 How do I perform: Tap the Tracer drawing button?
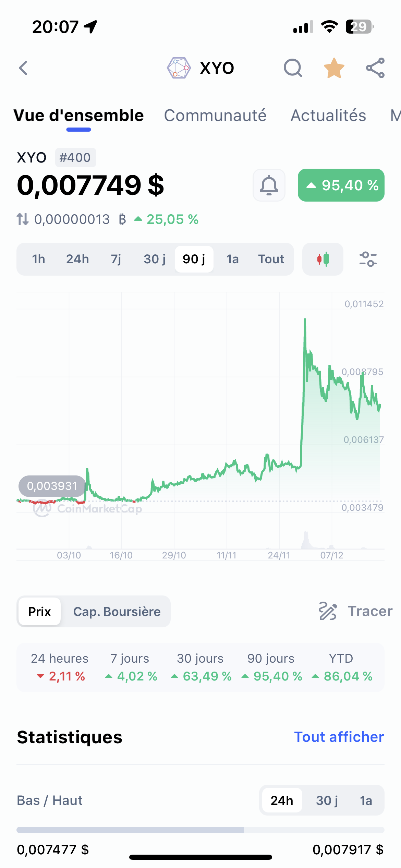[x=355, y=611]
